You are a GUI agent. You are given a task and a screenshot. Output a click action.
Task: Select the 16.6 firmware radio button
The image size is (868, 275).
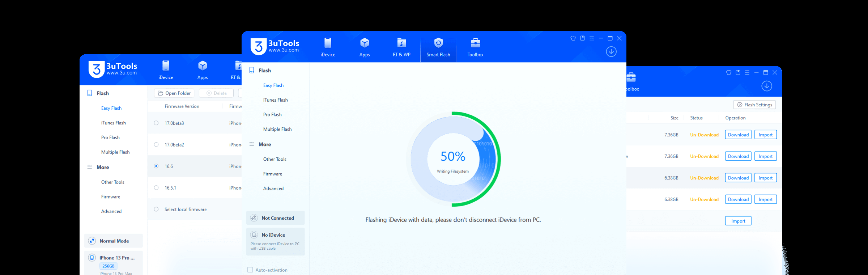pyautogui.click(x=156, y=166)
